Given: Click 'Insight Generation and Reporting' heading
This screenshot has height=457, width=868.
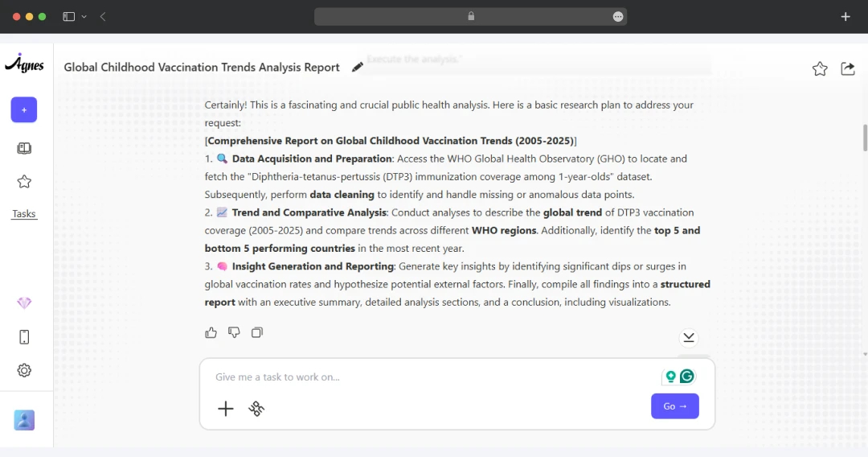Looking at the screenshot, I should coord(313,266).
